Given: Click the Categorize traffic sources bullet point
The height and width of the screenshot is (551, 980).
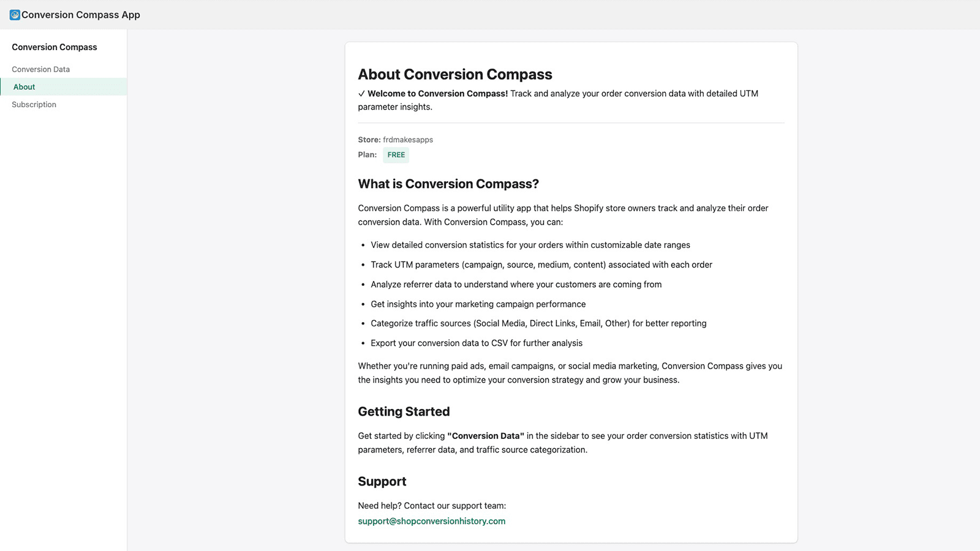Looking at the screenshot, I should point(538,323).
